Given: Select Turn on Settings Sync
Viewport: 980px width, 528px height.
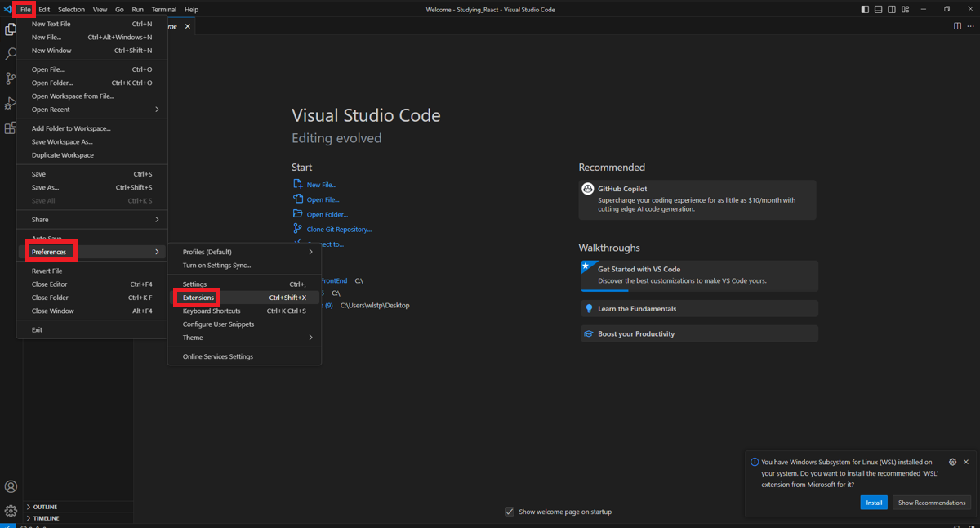Looking at the screenshot, I should tap(244, 266).
